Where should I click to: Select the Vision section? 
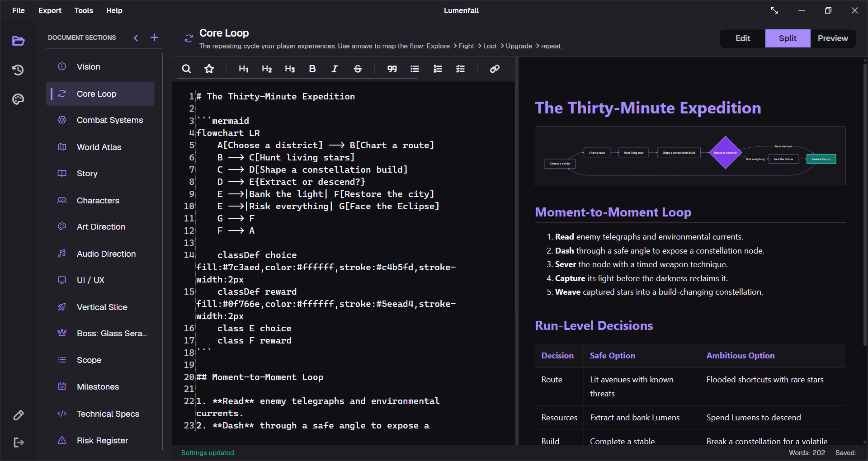pyautogui.click(x=100, y=67)
